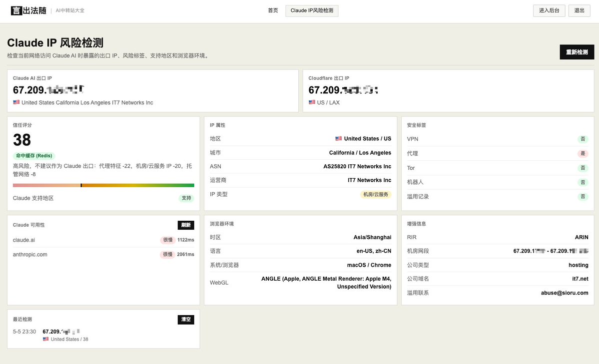
Task: Open the 首页 nav item
Action: [273, 10]
